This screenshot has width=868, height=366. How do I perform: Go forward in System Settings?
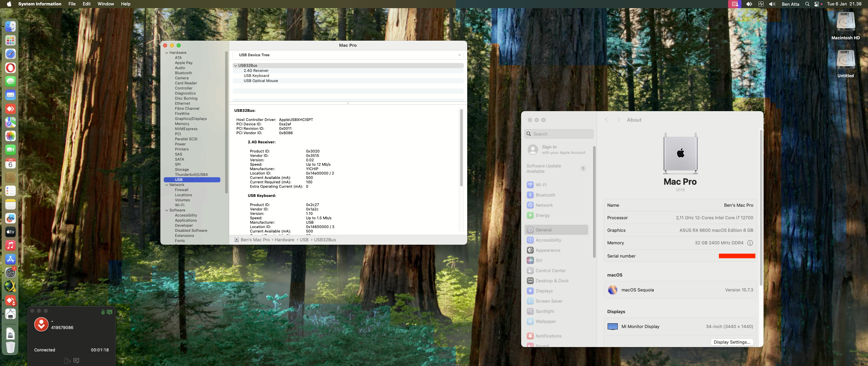click(x=618, y=120)
